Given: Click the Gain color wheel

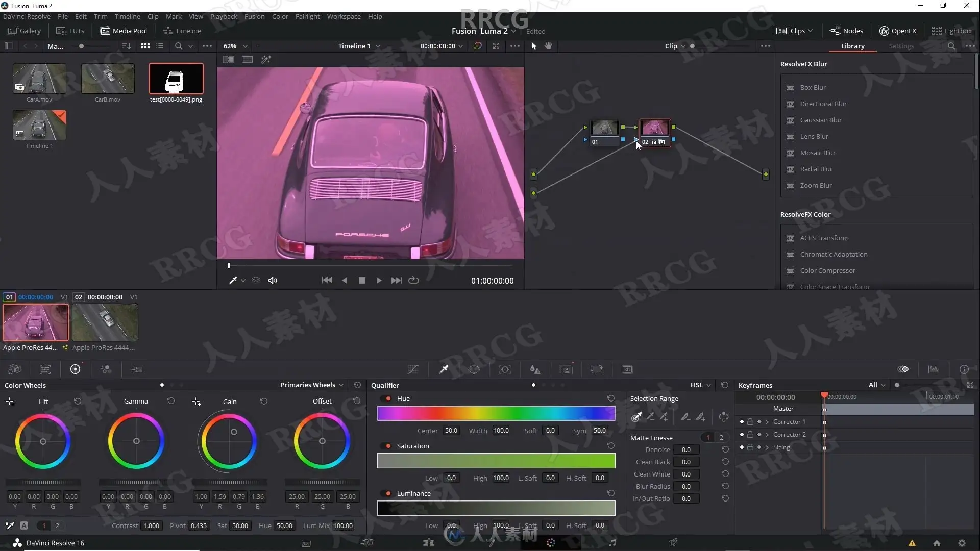Looking at the screenshot, I should [x=229, y=441].
